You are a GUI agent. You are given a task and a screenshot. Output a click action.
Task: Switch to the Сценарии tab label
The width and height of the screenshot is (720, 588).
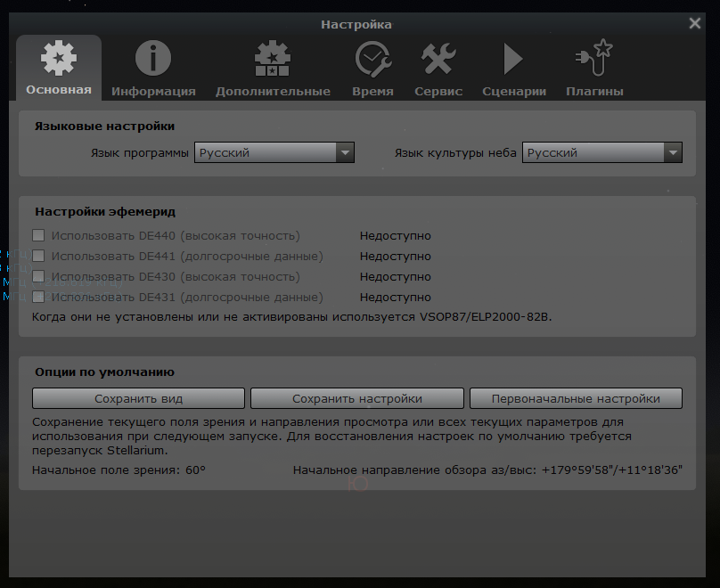click(514, 92)
